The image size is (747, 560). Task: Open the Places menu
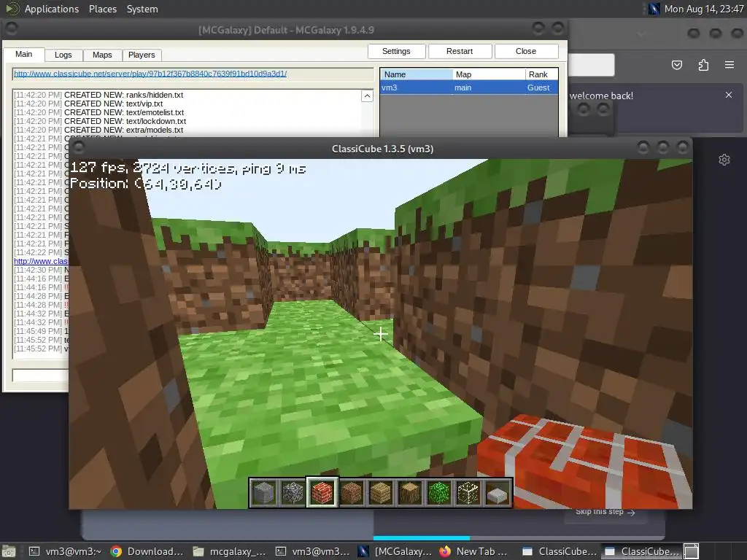pyautogui.click(x=102, y=9)
